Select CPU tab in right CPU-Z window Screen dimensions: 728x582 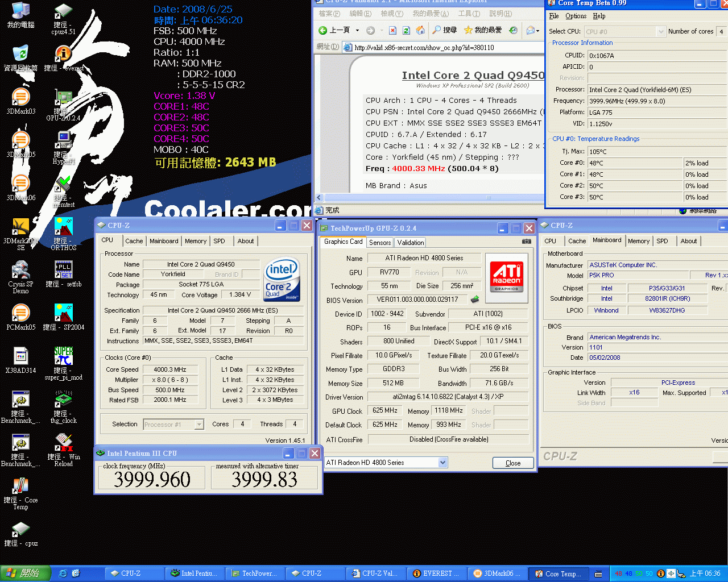pos(551,241)
